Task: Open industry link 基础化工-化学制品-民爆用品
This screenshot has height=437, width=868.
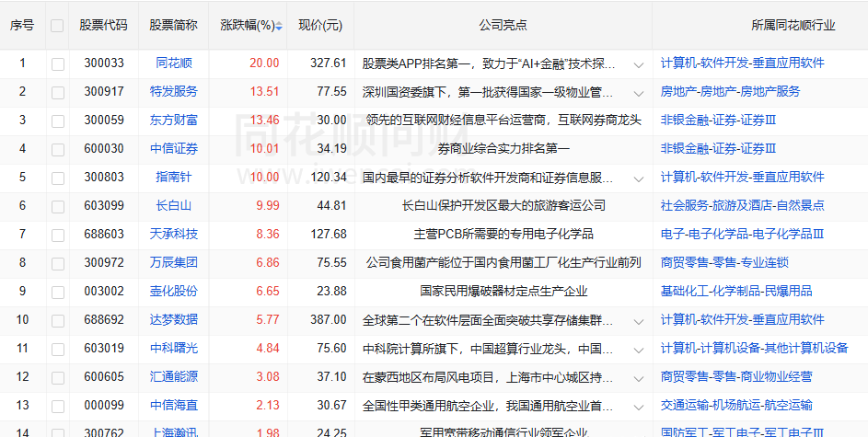Action: tap(736, 291)
